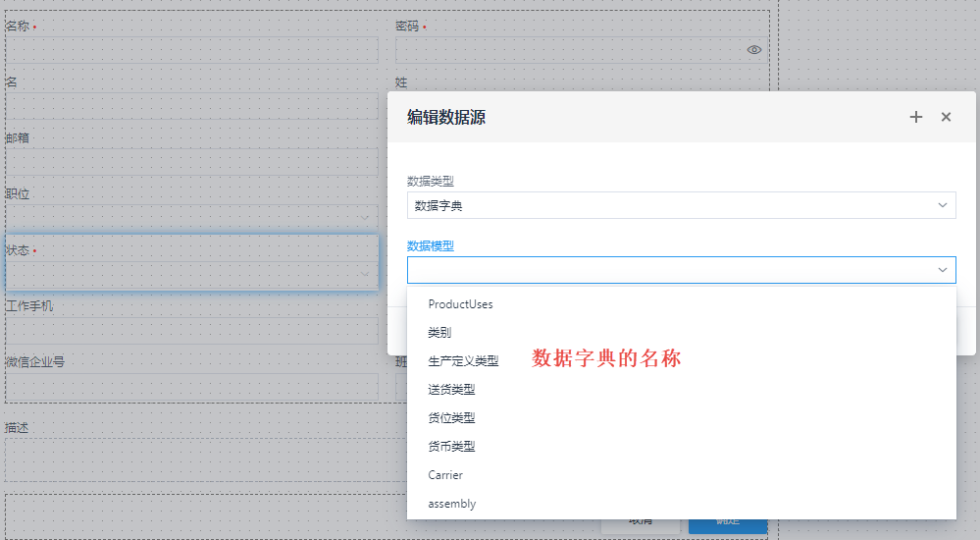Click the 编辑数据源 dialog title
The height and width of the screenshot is (540, 980).
coord(446,117)
